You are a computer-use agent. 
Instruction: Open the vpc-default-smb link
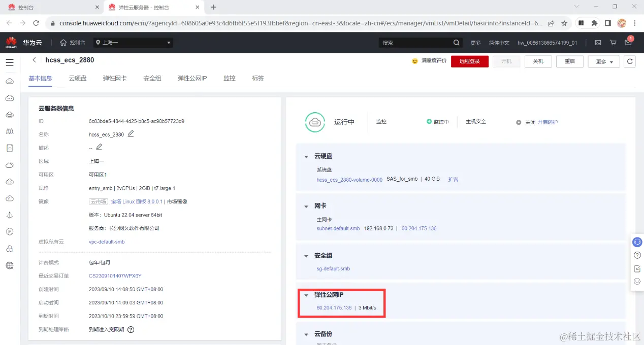pyautogui.click(x=107, y=241)
